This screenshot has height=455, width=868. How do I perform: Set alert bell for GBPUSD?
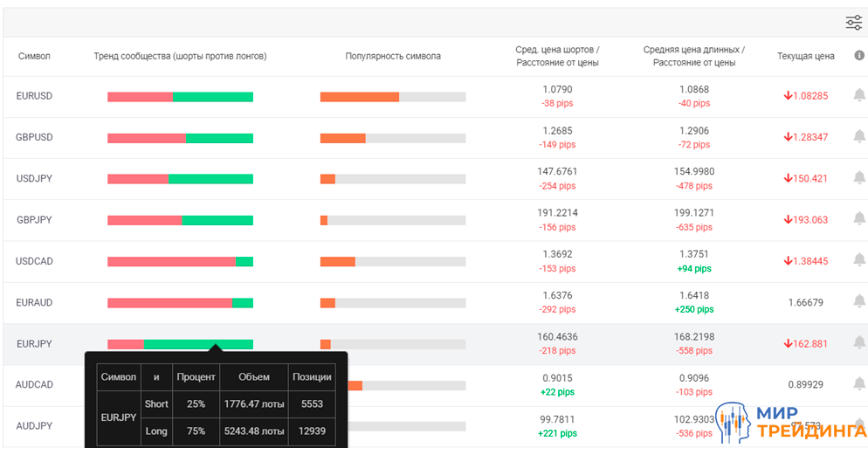coord(859,137)
